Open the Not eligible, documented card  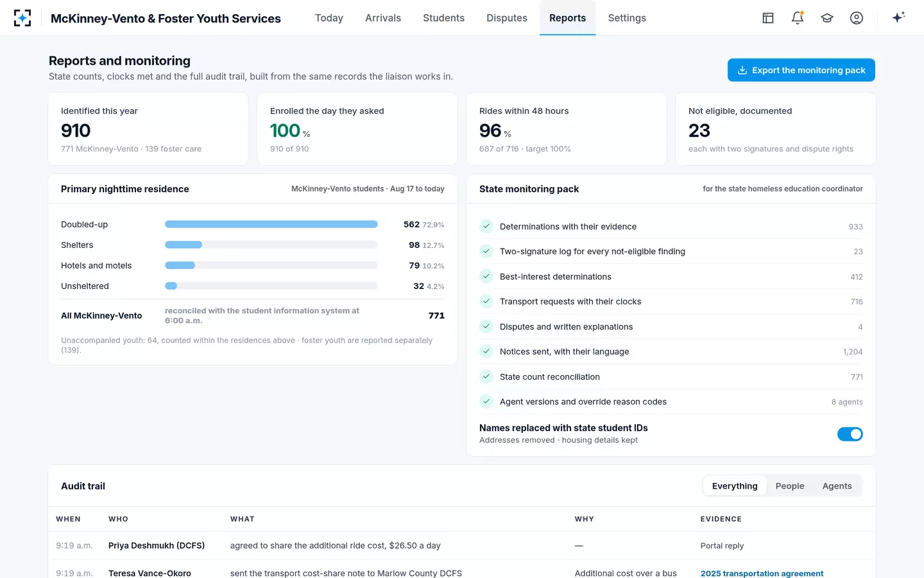(x=776, y=129)
